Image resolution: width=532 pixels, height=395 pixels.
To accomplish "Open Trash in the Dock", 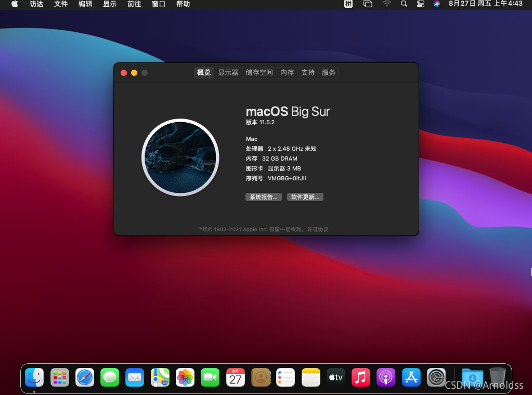I will [x=497, y=377].
